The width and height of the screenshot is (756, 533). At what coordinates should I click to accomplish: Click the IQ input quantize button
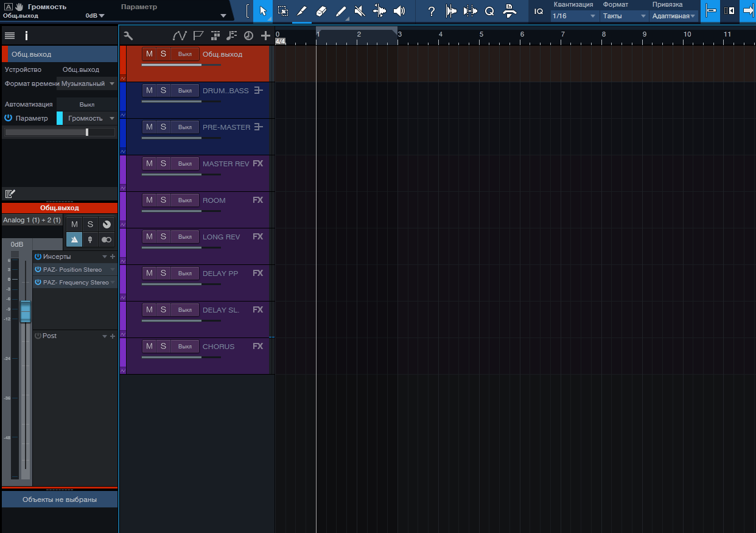[539, 11]
